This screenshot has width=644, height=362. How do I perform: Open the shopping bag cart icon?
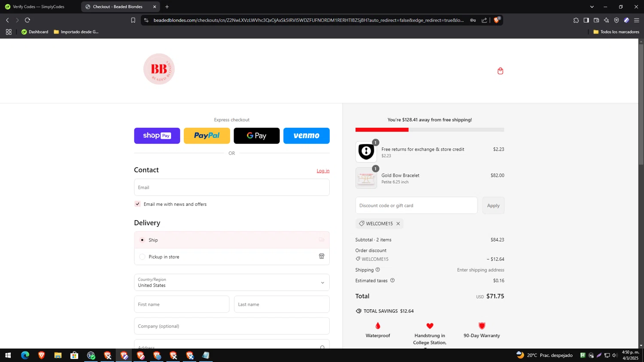pyautogui.click(x=500, y=71)
